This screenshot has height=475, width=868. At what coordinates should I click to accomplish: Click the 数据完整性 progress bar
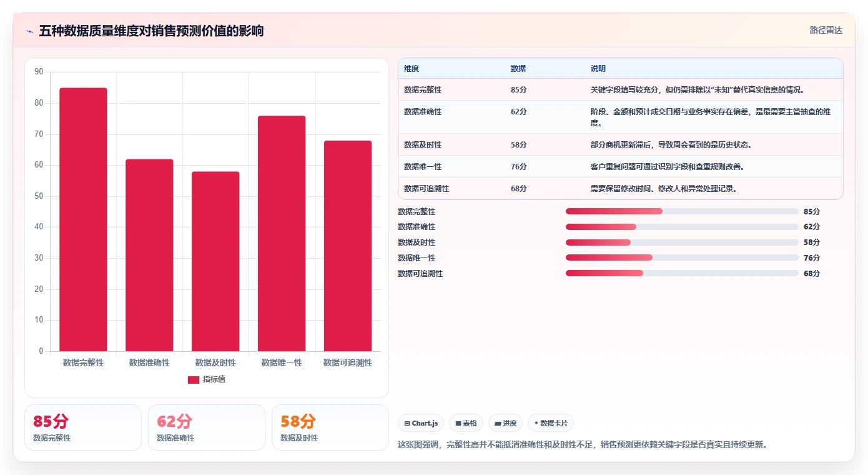point(682,211)
